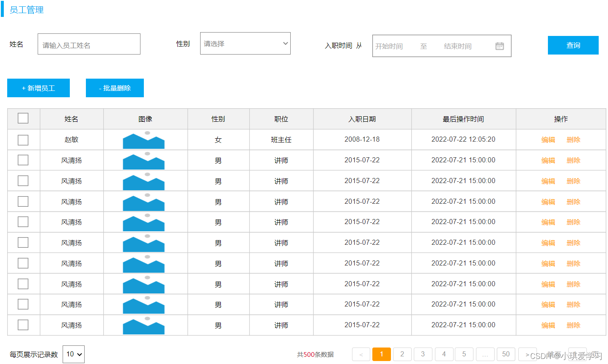
Task: Click the 请输入员工姓名 name input field
Action: tap(89, 44)
